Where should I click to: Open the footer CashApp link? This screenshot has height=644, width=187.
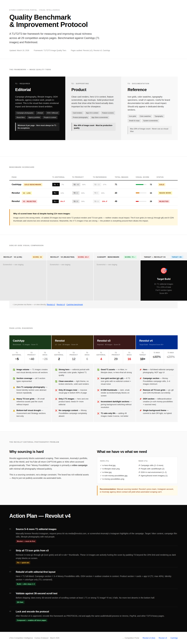click(174, 638)
